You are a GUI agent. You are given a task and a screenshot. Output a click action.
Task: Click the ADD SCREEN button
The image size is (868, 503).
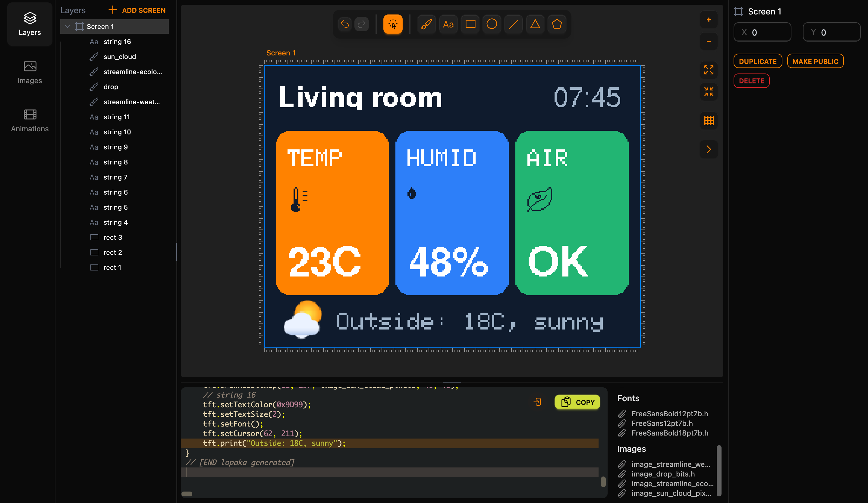(x=137, y=10)
